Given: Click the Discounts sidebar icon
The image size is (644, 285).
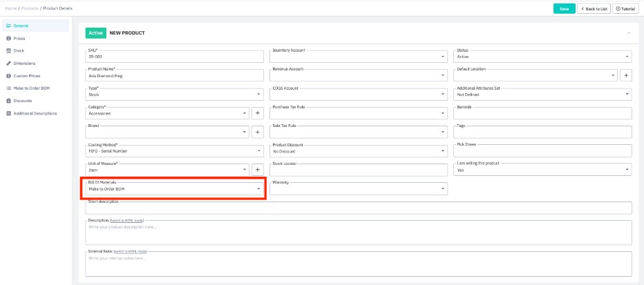Looking at the screenshot, I should tap(8, 101).
